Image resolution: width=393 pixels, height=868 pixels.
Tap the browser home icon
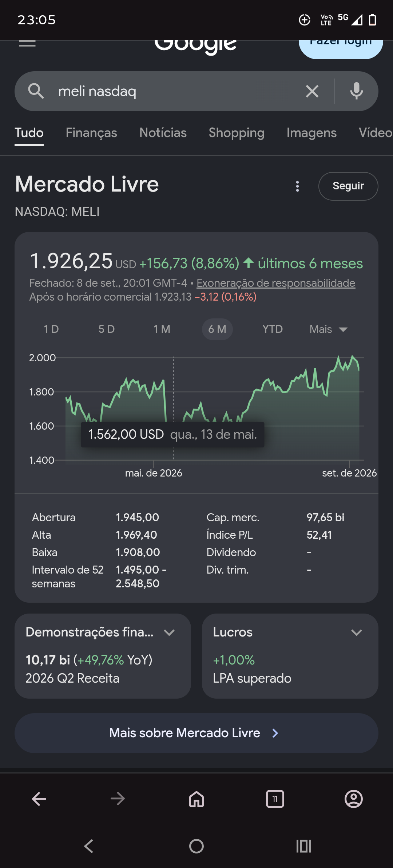click(196, 799)
